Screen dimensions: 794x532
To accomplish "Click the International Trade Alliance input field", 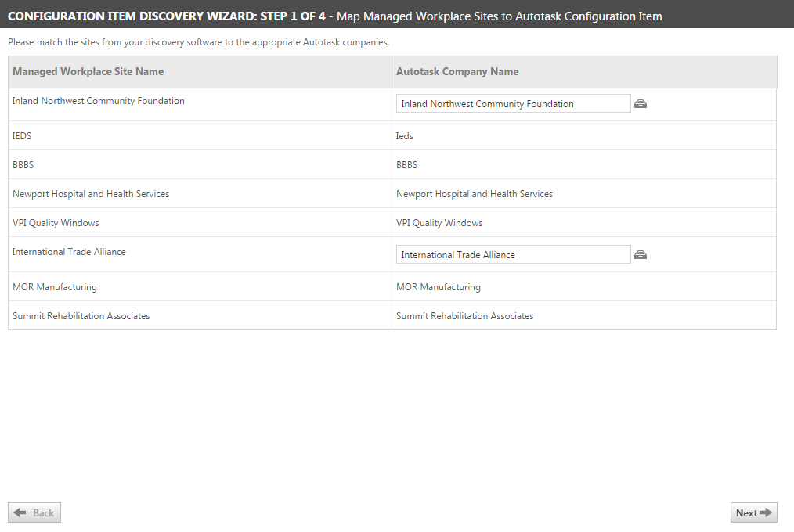I will (513, 255).
